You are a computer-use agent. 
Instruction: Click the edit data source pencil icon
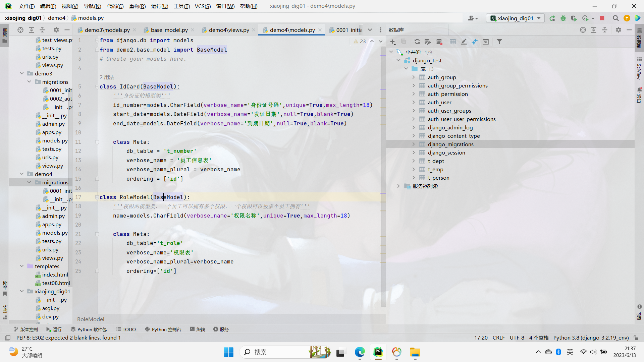point(464,42)
